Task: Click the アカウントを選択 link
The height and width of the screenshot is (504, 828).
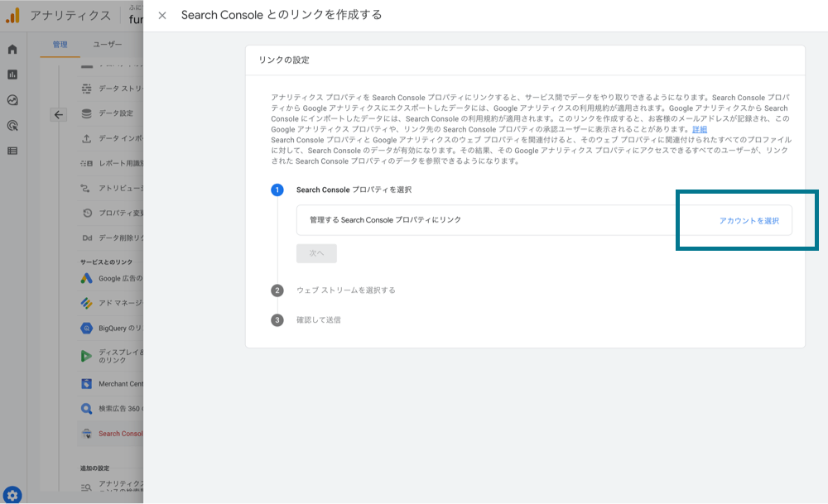Action: pos(749,221)
